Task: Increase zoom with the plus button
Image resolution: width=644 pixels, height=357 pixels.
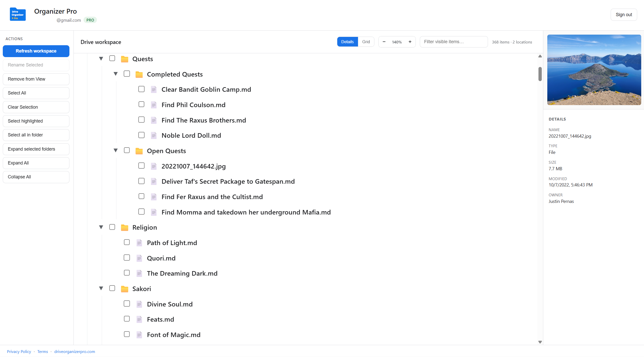Action: pos(410,42)
